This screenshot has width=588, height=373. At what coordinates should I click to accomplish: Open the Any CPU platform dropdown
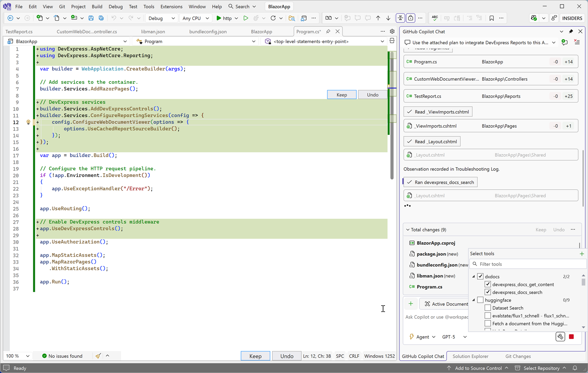[196, 18]
